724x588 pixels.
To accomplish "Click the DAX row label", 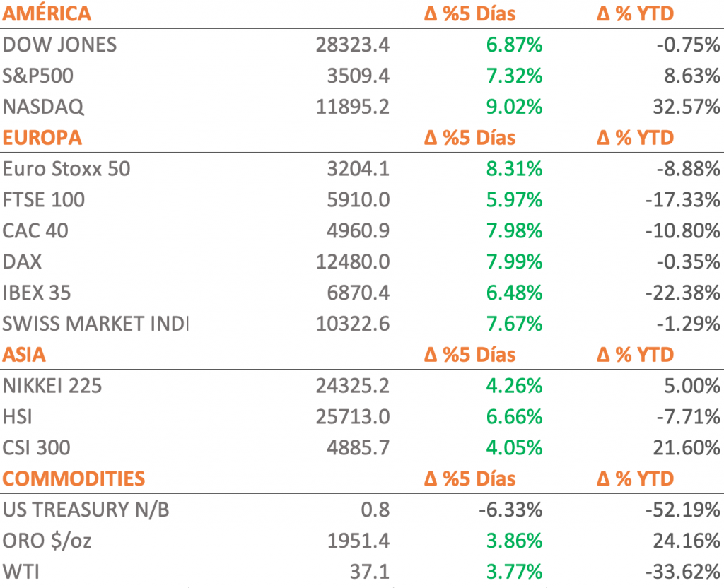I will pos(23,261).
